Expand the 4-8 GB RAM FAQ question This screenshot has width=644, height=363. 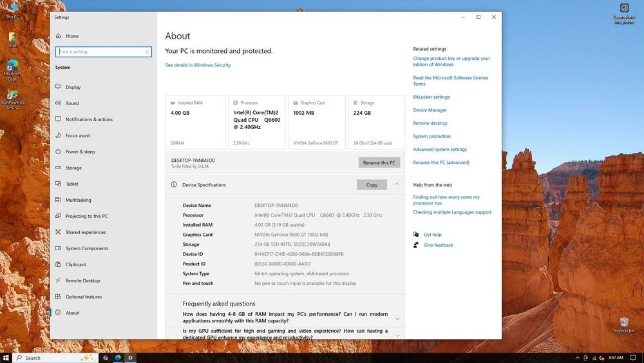click(397, 319)
